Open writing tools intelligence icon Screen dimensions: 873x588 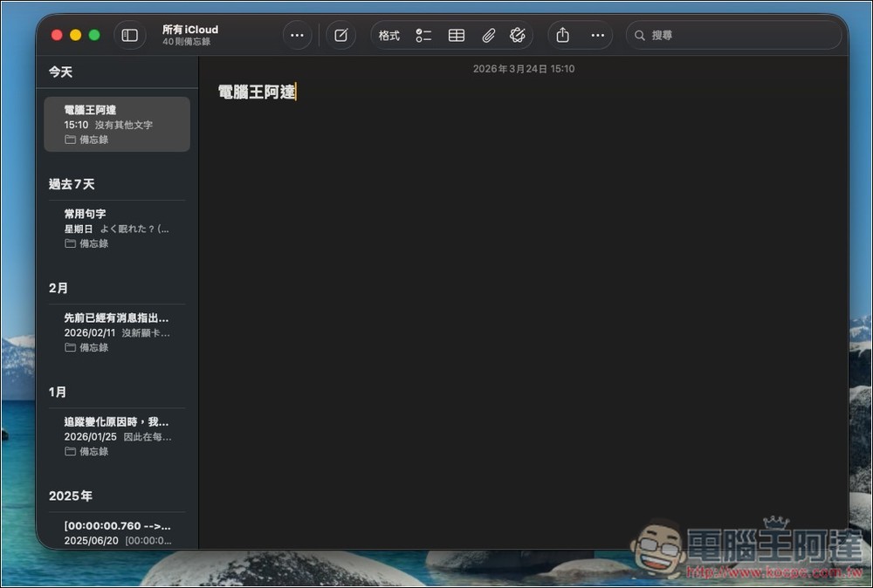[517, 36]
